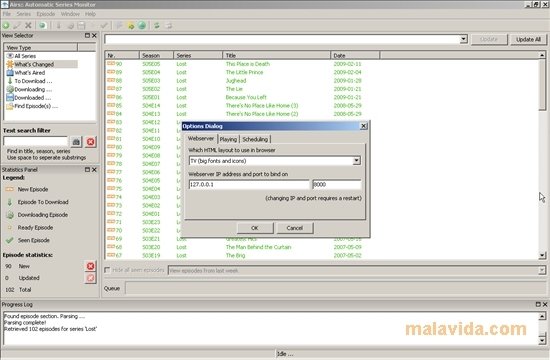This screenshot has width=550, height=360.
Task: Sort by the Season column header
Action: pos(156,55)
